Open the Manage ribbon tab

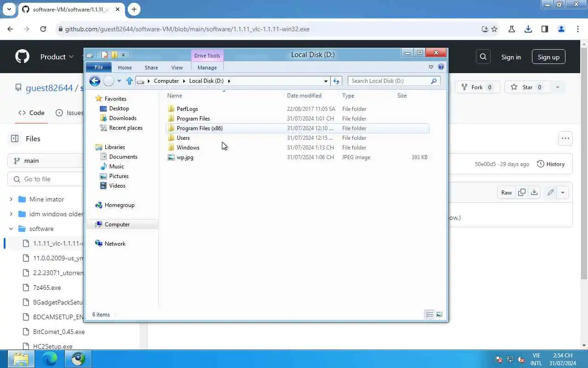click(207, 67)
